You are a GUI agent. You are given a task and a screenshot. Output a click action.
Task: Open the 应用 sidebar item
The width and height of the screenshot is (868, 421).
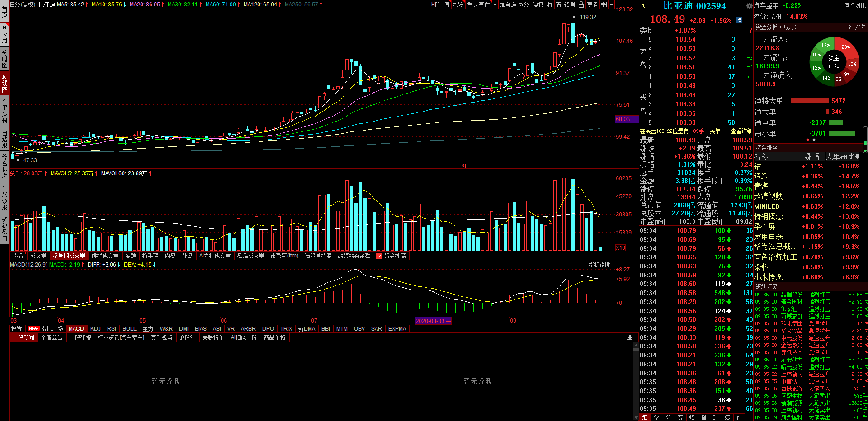click(x=5, y=34)
